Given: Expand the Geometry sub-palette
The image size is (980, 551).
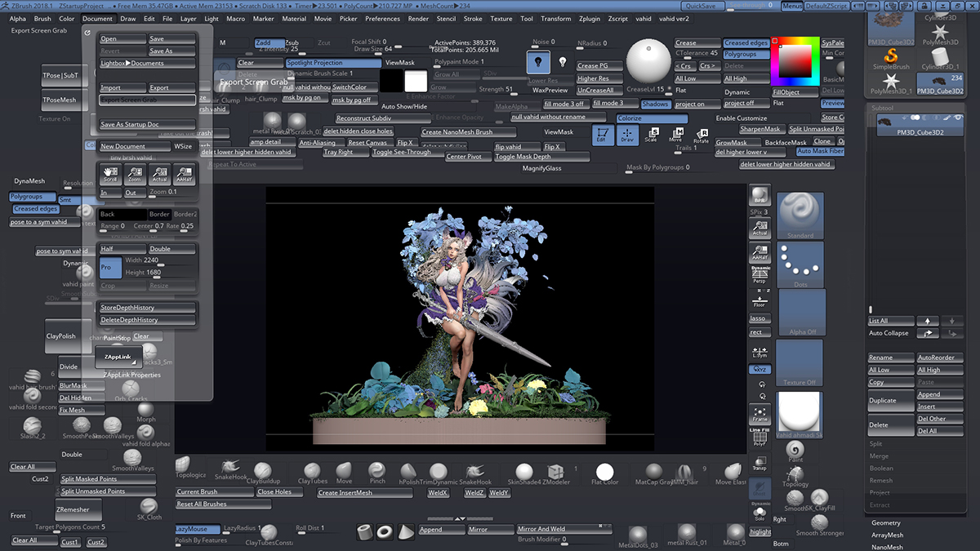Looking at the screenshot, I should [x=886, y=522].
